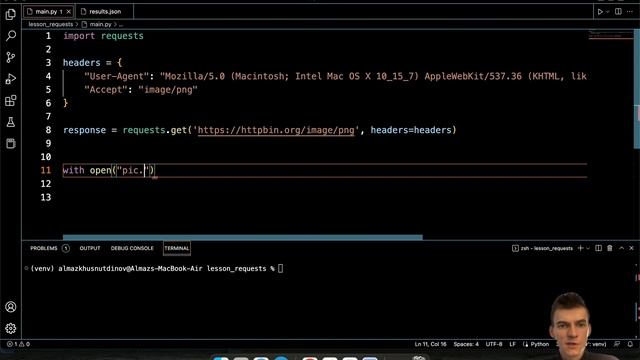The height and width of the screenshot is (360, 640).
Task: Change the LF end of line sequence
Action: point(512,344)
